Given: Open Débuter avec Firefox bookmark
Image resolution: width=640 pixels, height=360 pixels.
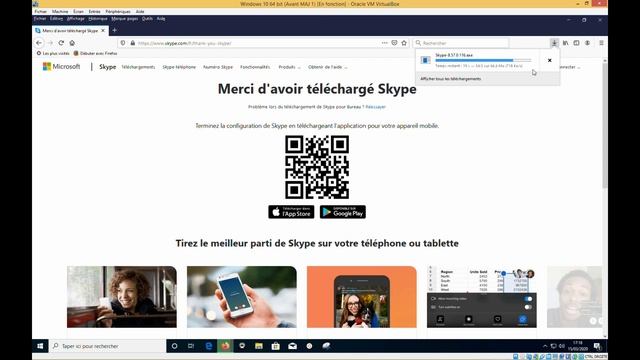Looking at the screenshot, I should click(95, 53).
